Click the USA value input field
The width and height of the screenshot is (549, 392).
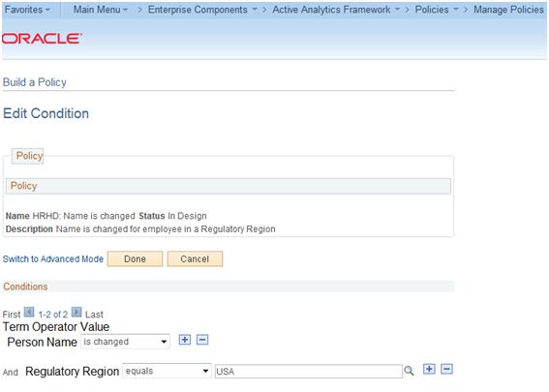[308, 372]
